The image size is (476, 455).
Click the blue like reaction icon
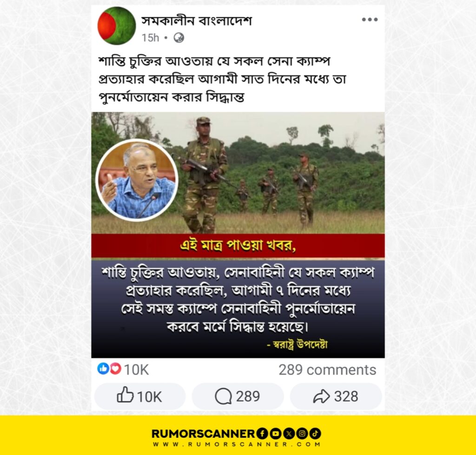103,368
